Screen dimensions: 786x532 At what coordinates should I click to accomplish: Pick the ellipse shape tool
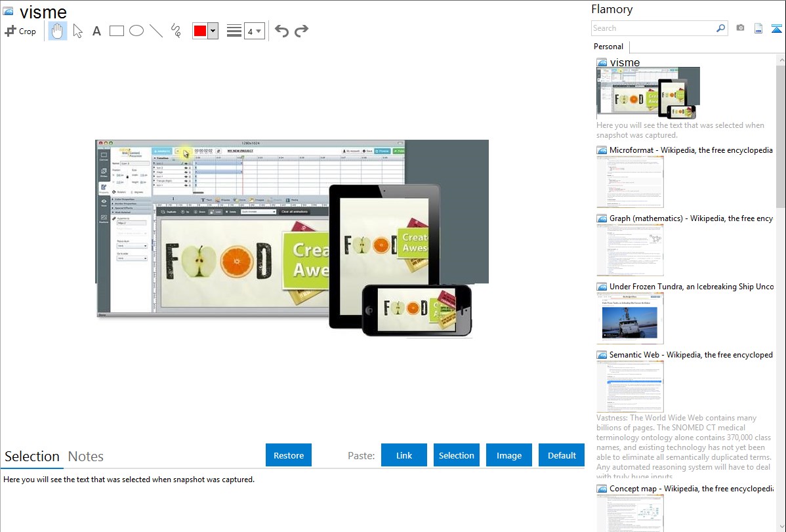tap(136, 31)
